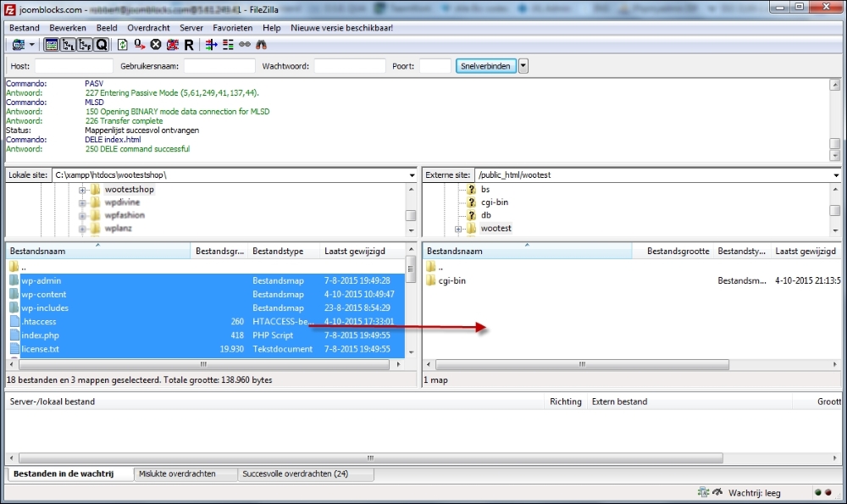Click the Host input field
This screenshot has width=847, height=504.
(x=73, y=66)
